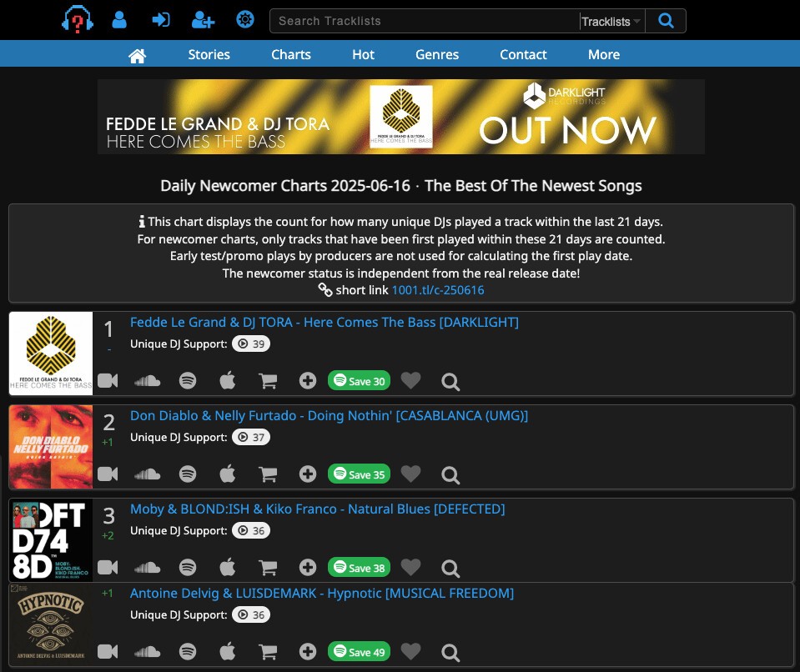Click plus add icon for Here Comes The Bass
Screen dimensions: 800x672
pos(308,381)
